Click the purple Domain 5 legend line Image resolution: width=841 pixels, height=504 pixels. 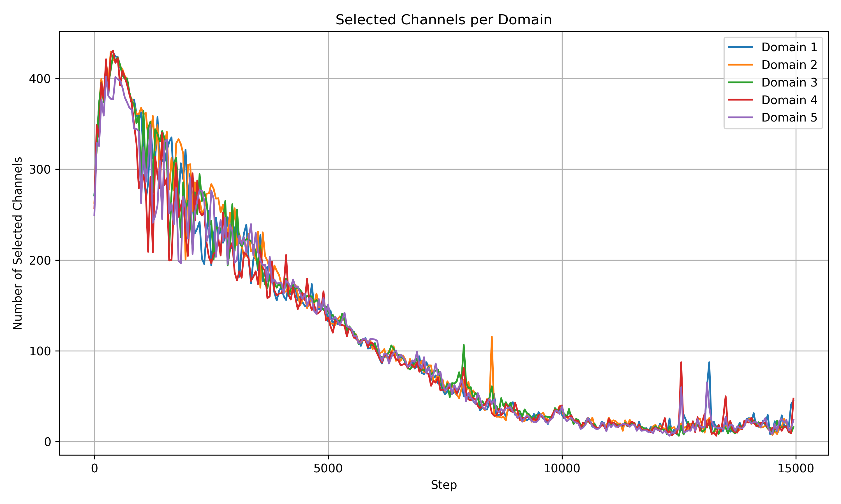pos(740,118)
